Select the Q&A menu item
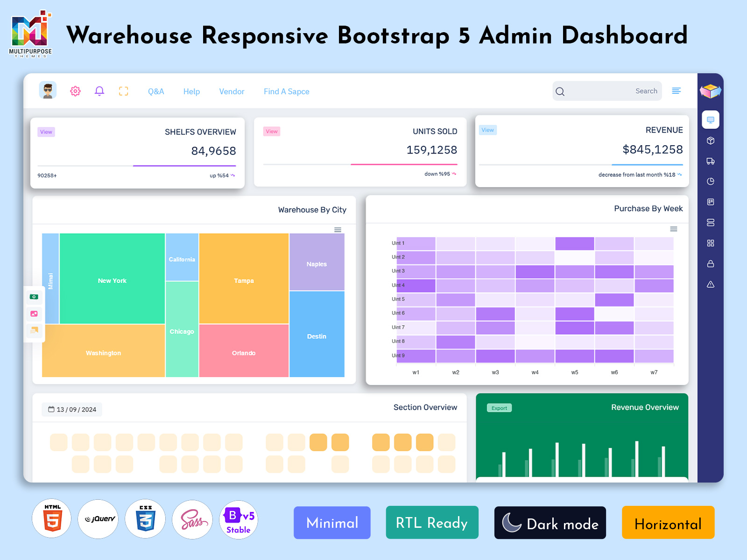 pyautogui.click(x=155, y=91)
